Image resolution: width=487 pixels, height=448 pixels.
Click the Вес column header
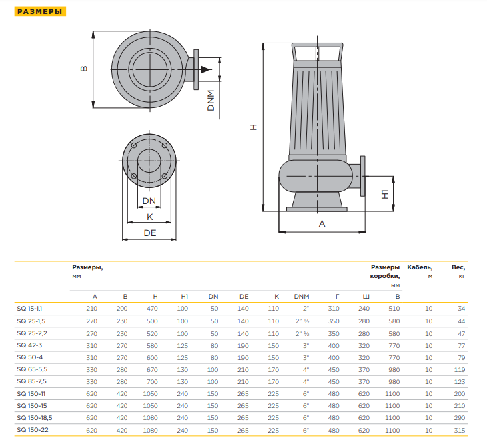point(458,267)
